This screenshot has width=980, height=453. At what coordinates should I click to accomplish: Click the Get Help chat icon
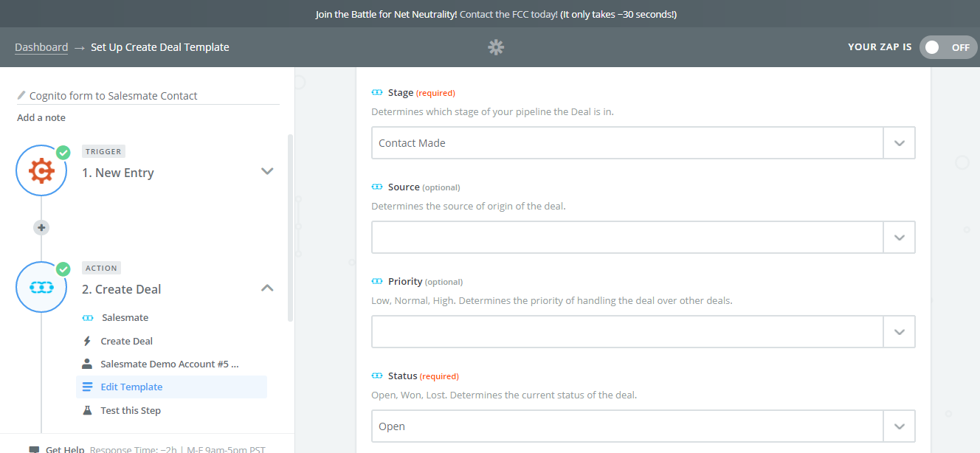click(34, 449)
